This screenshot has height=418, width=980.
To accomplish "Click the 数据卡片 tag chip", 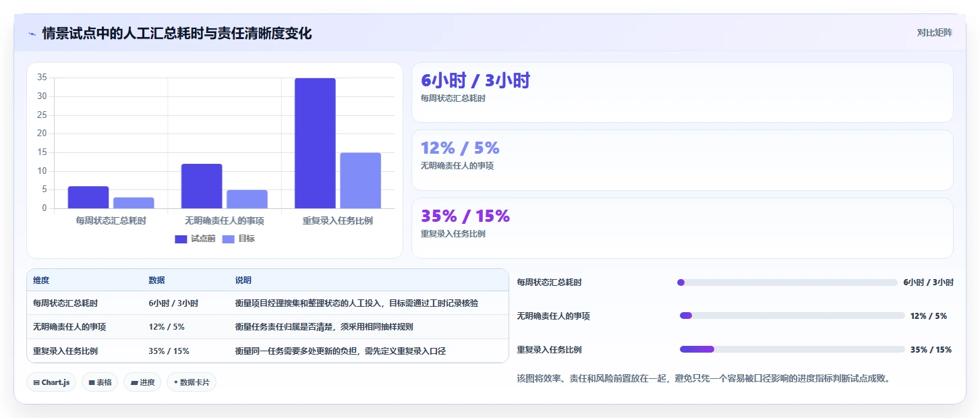I will point(192,382).
